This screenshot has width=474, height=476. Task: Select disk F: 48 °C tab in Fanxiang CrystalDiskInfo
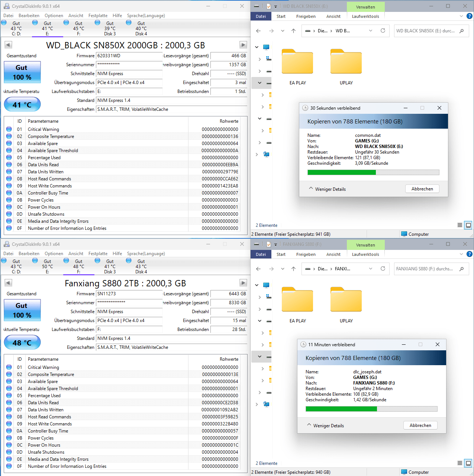(x=79, y=266)
